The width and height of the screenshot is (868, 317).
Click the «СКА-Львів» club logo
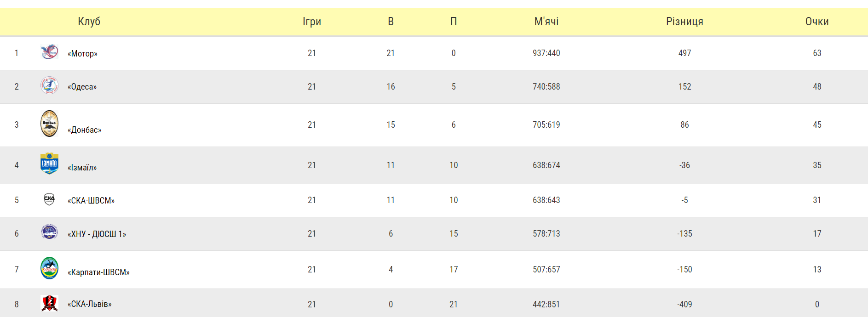point(49,303)
